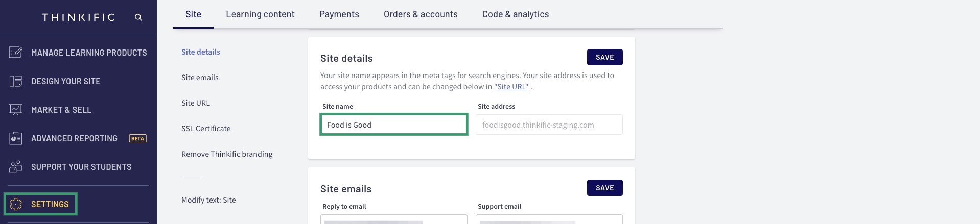
Task: Switch to the Learning content tab
Action: [260, 14]
